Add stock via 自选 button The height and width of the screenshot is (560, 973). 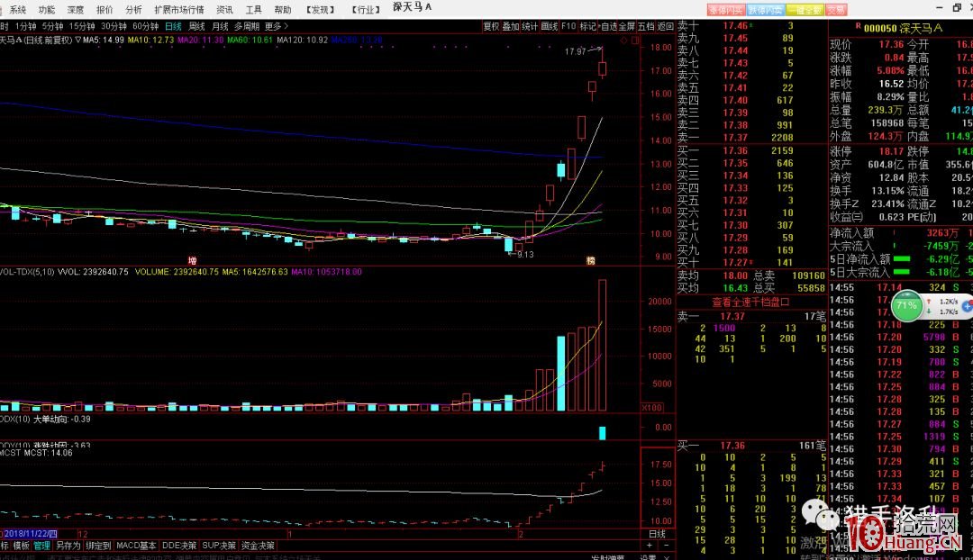(x=609, y=26)
